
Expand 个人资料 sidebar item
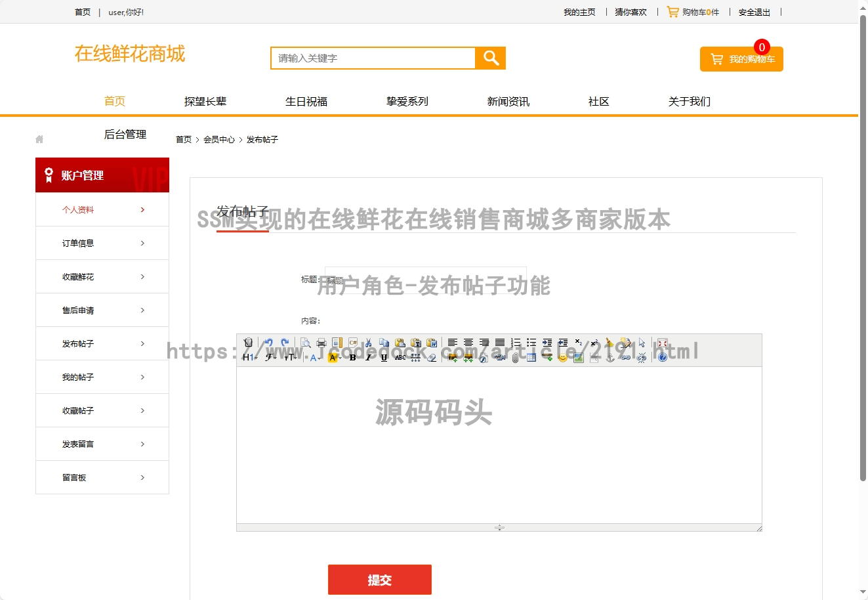[x=102, y=209]
